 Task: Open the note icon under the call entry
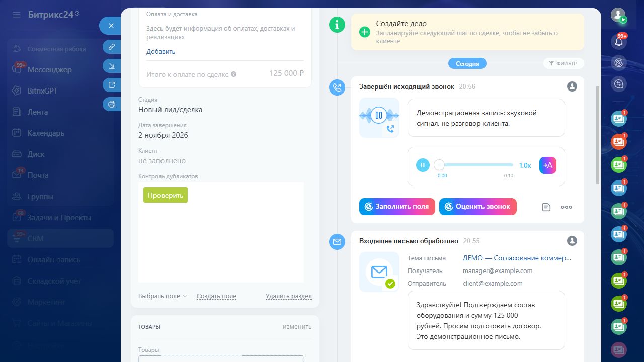coord(546,207)
